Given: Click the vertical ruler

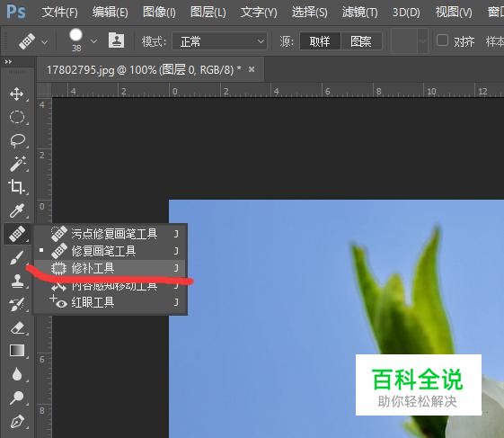Looking at the screenshot, I should pos(44,267).
